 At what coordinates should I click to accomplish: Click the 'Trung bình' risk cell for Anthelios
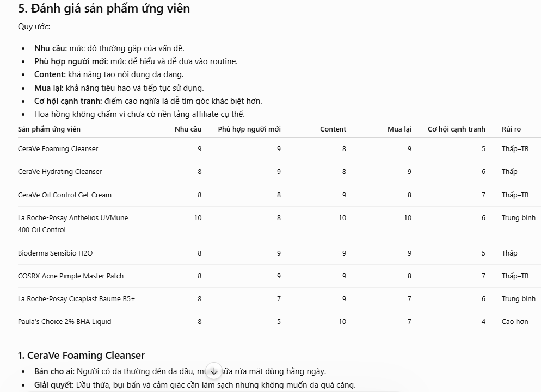pyautogui.click(x=519, y=218)
